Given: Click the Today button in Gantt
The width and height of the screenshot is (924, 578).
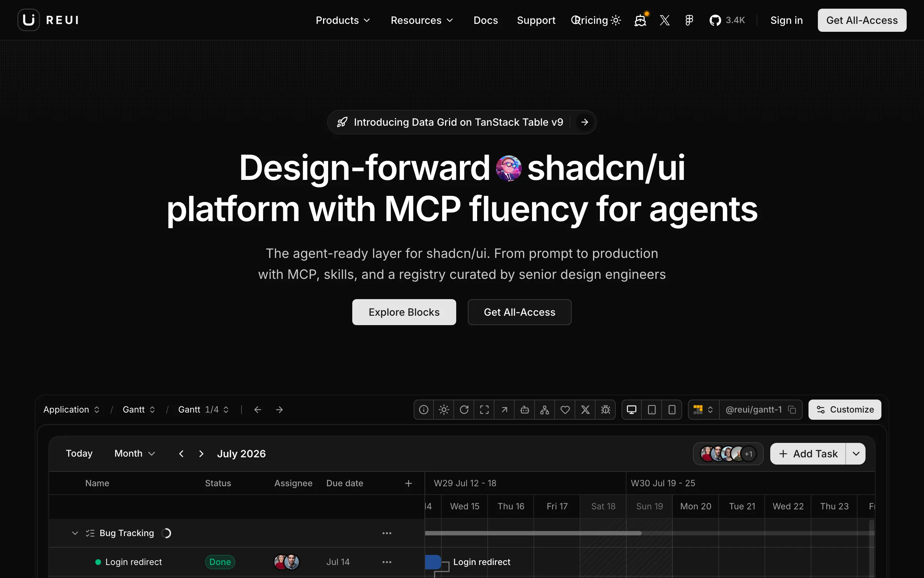Looking at the screenshot, I should click(x=79, y=453).
